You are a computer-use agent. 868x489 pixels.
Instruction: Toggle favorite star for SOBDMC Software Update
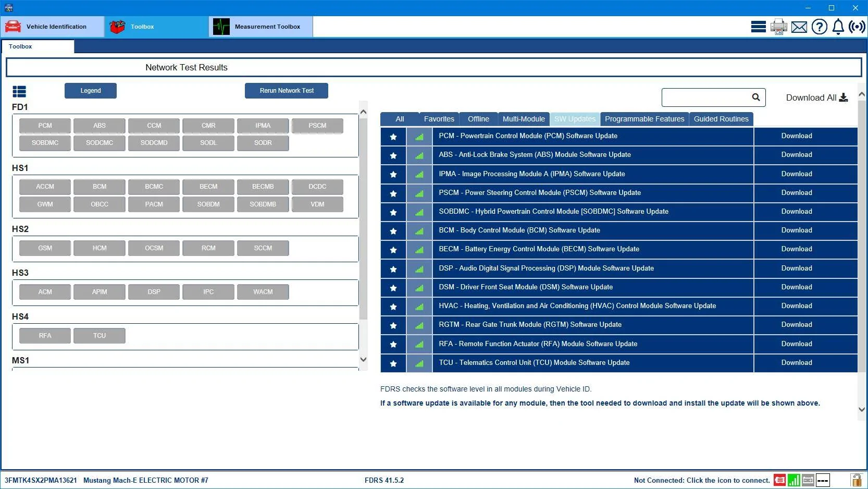[393, 212]
